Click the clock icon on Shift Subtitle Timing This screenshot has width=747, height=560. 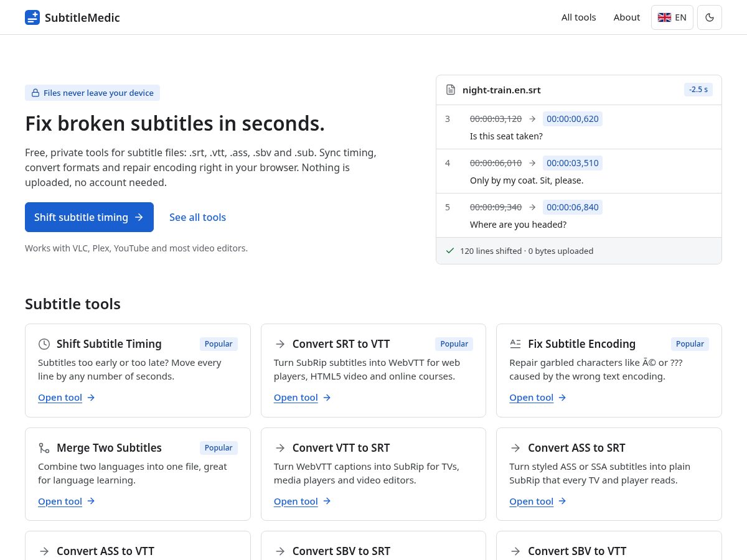(44, 344)
